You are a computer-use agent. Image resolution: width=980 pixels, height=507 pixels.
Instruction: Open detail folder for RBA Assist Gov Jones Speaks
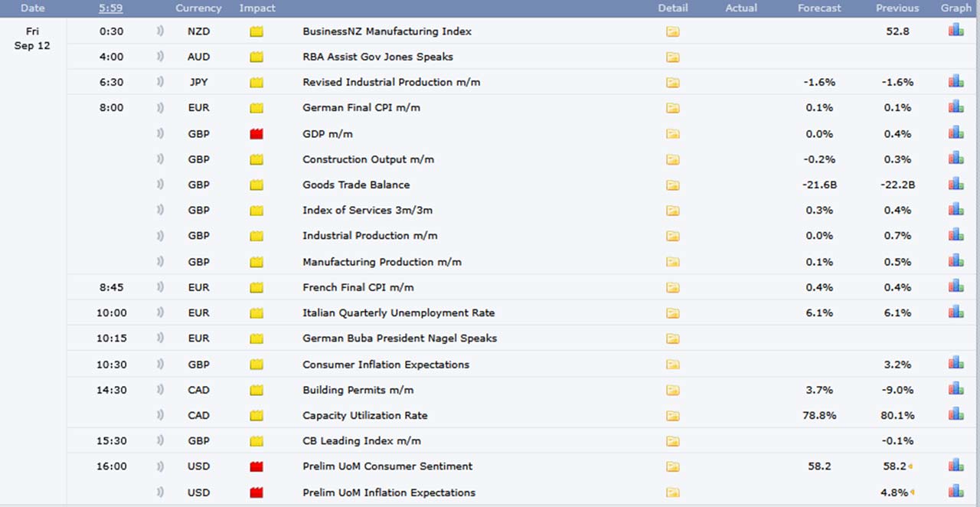672,57
